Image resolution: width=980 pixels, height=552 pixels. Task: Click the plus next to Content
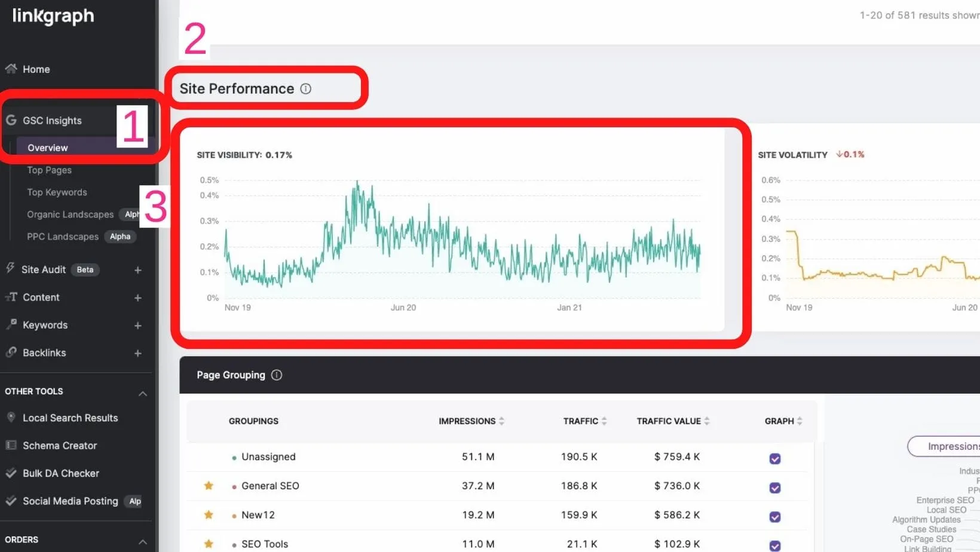click(137, 298)
